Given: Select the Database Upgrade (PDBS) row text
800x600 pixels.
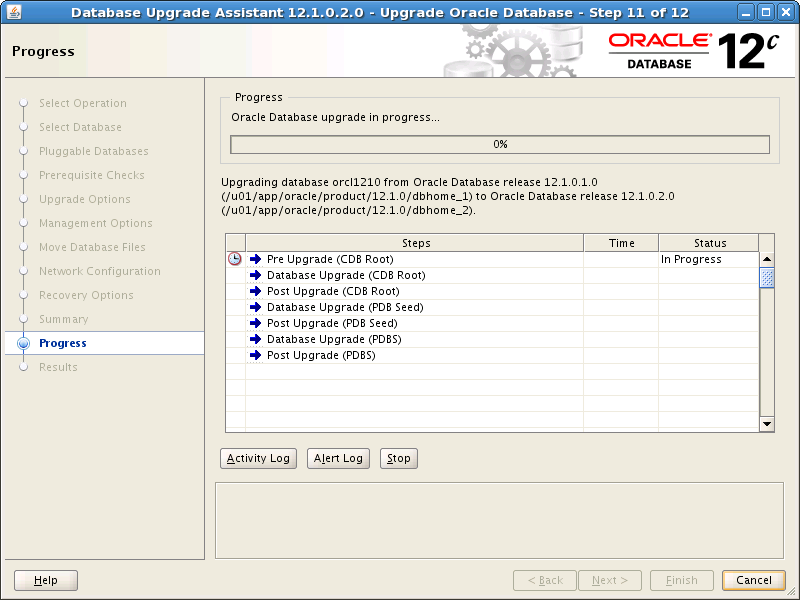Looking at the screenshot, I should [334, 339].
